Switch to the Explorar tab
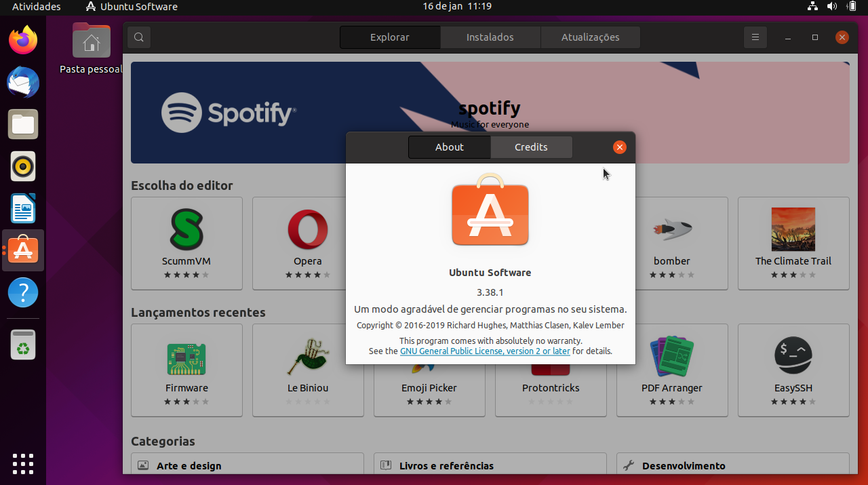 pos(390,37)
